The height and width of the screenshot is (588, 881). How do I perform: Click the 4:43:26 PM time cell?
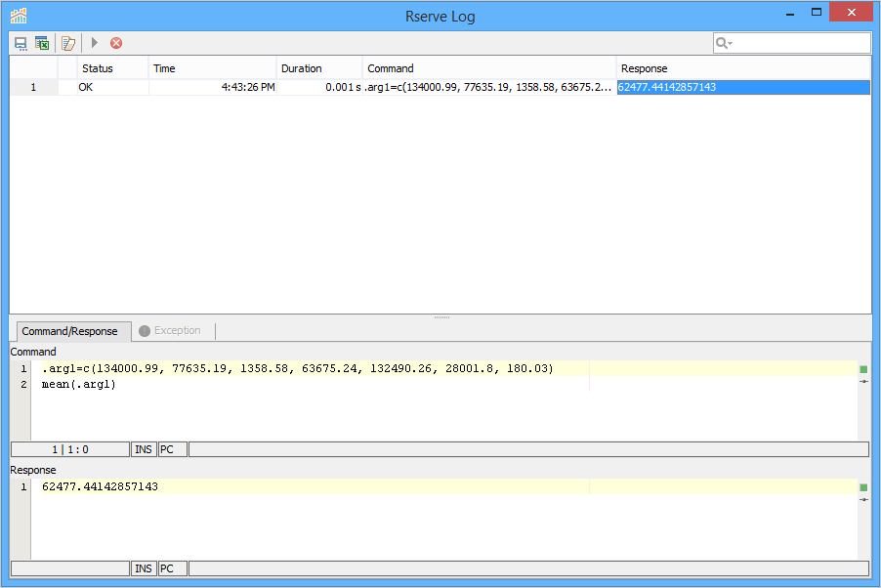[212, 87]
